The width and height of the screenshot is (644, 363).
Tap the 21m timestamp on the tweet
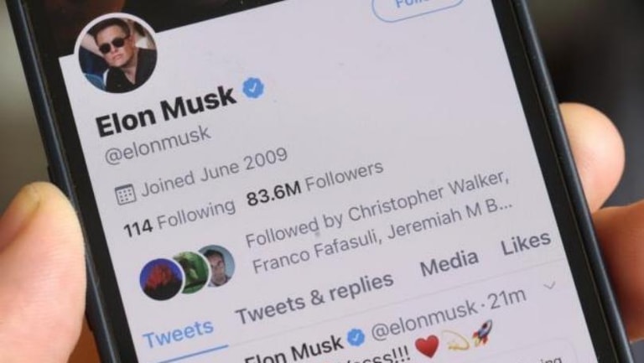(507, 298)
